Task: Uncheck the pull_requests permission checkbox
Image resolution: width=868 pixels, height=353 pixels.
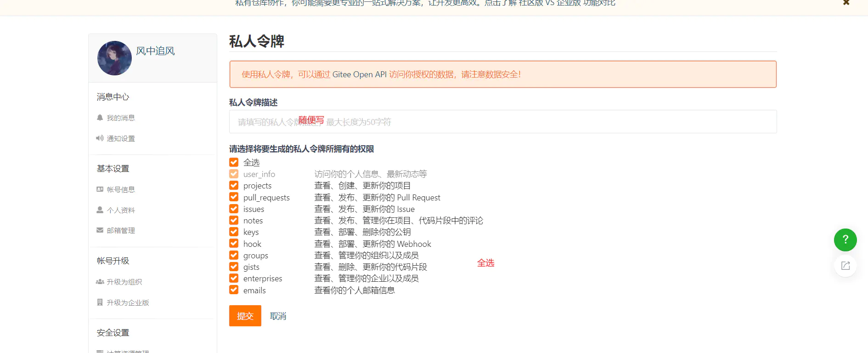Action: (x=234, y=197)
